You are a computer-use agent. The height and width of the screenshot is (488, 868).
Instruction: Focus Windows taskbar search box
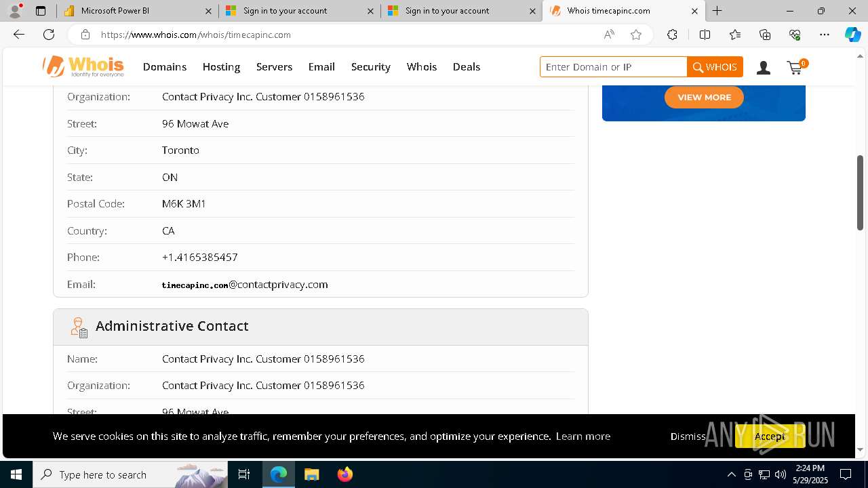coord(130,474)
